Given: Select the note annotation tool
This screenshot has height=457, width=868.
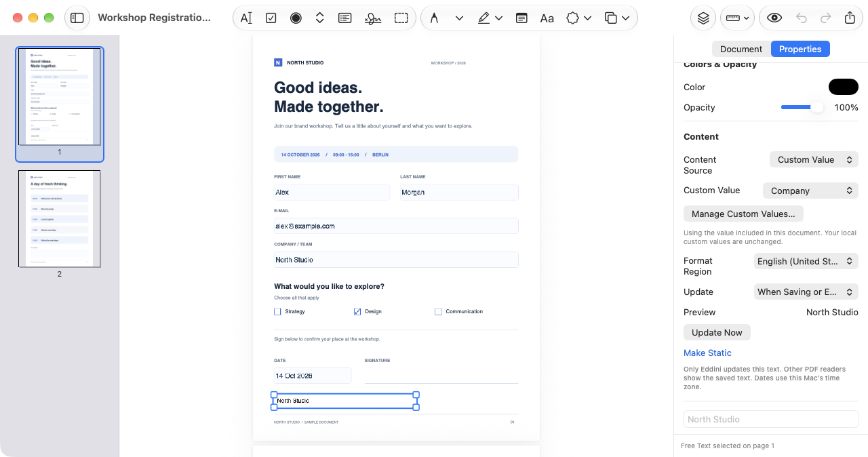Looking at the screenshot, I should tap(521, 18).
